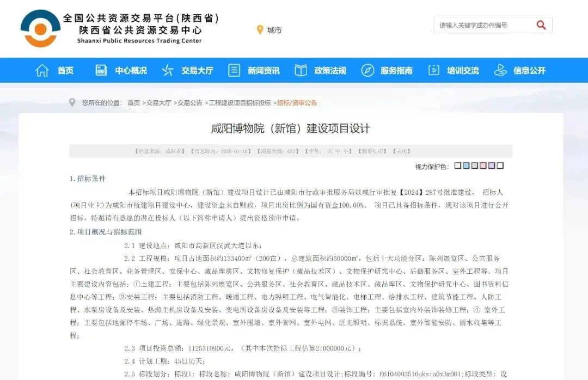Click the 交易大厅 breadcrumb link
The height and width of the screenshot is (380, 588).
[x=158, y=103]
